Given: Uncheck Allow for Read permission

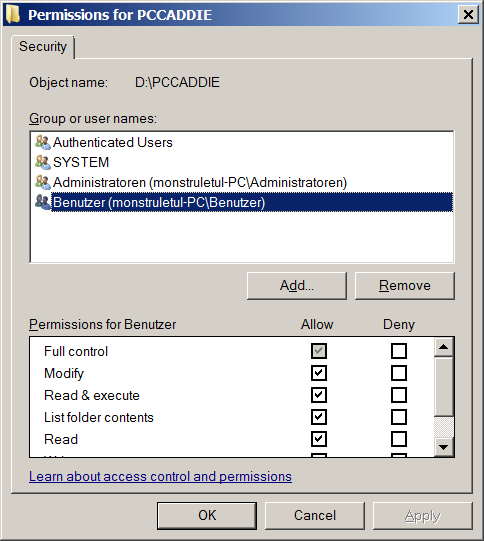Looking at the screenshot, I should click(318, 439).
